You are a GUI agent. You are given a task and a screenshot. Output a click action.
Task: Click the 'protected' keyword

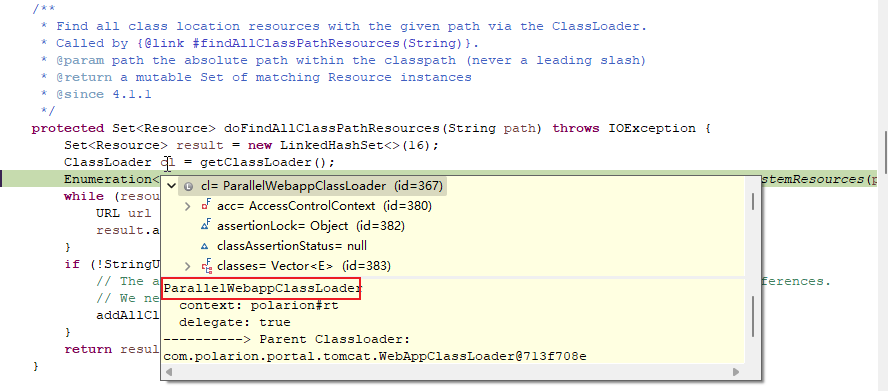click(68, 129)
